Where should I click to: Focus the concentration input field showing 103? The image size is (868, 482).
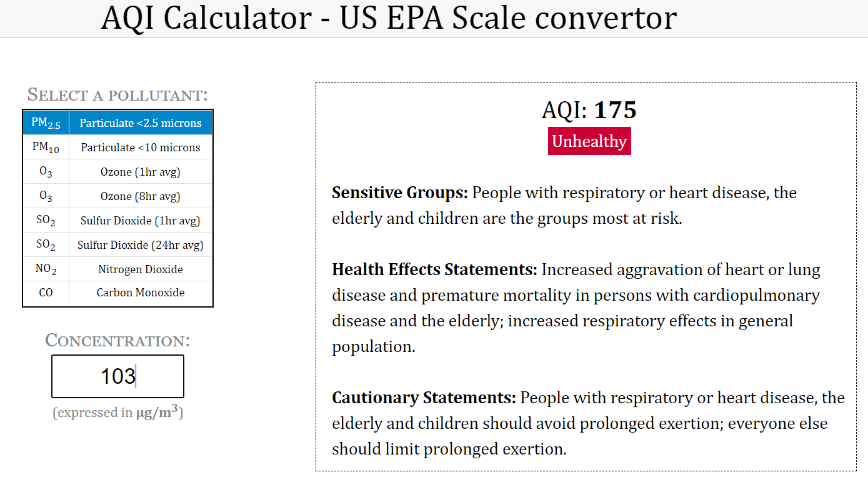117,376
